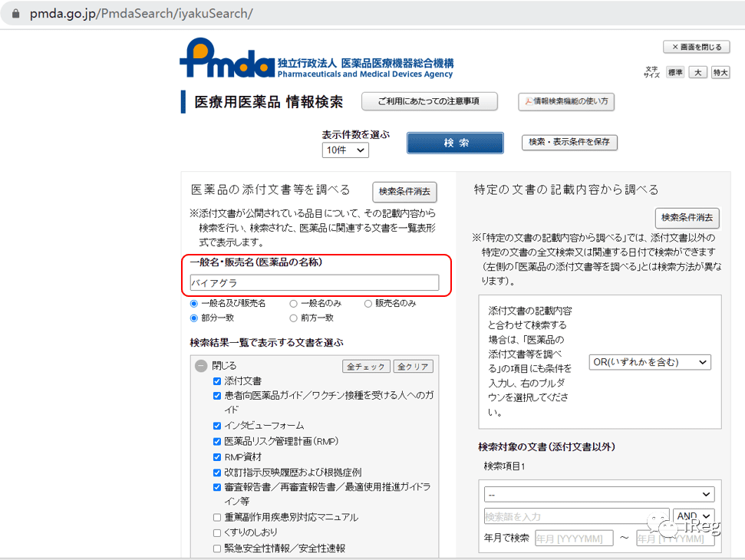The height and width of the screenshot is (560, 745).
Task: Click 検索対象の文書(添付文書以外) heading
Action: pyautogui.click(x=546, y=447)
